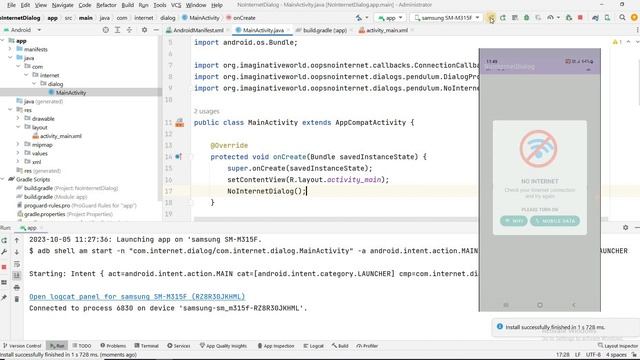Open logcat panel link for samsung SM-M315F
640x360 pixels.
click(x=137, y=297)
